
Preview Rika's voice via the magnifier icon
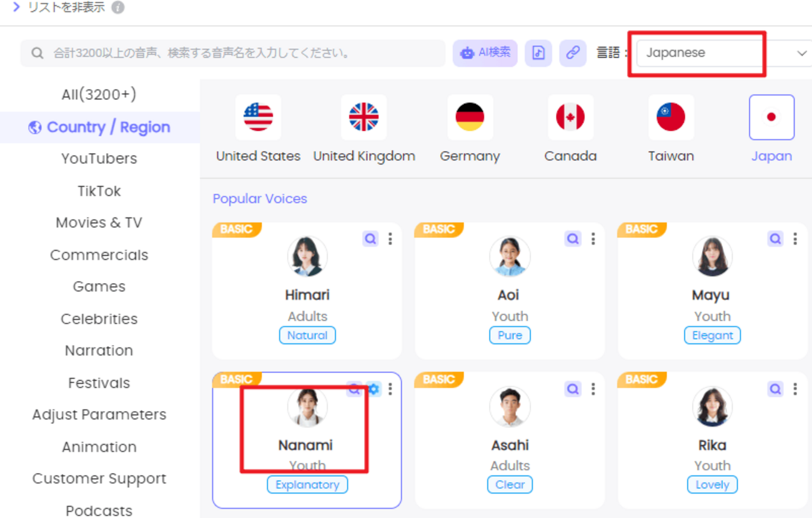coord(775,389)
